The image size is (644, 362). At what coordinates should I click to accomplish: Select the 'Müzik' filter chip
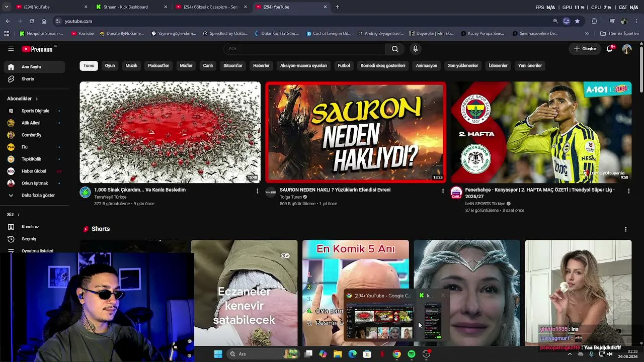131,65
